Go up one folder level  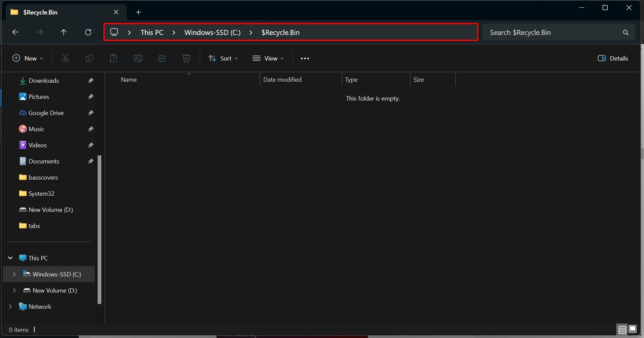pos(64,32)
